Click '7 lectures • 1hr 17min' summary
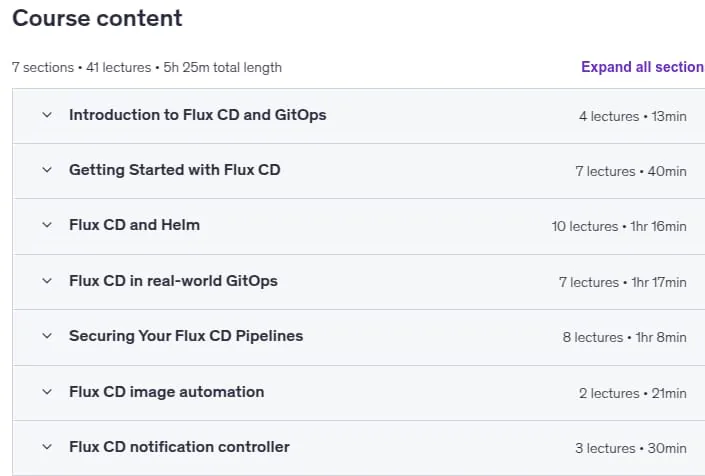This screenshot has width=705, height=476. (623, 282)
